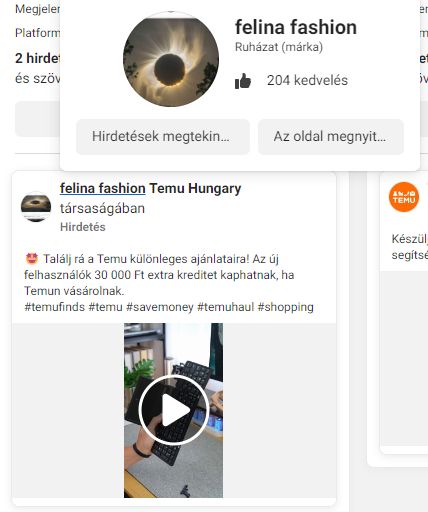This screenshot has height=512, width=428.
Task: Open the Temu Hungary page link
Action: (195, 188)
